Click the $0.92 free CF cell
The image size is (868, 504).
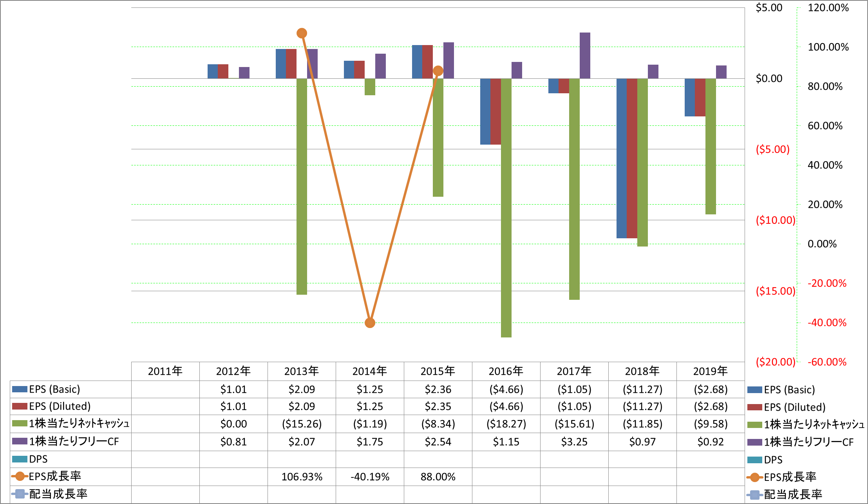(711, 442)
